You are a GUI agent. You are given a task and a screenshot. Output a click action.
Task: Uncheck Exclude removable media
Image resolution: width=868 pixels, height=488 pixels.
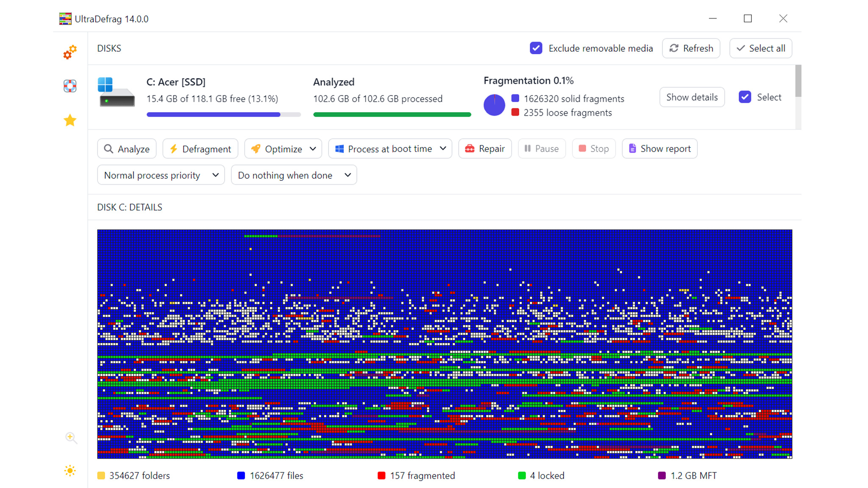point(536,48)
